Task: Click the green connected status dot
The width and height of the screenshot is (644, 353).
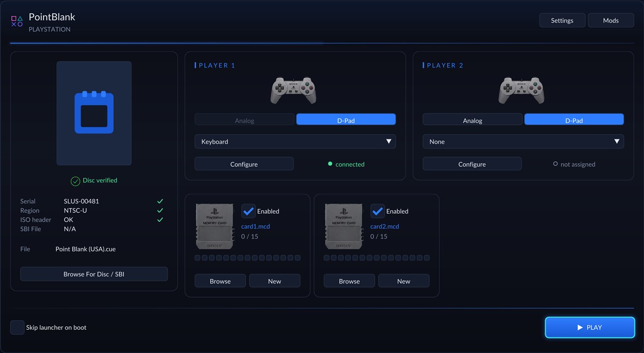Action: pos(330,164)
